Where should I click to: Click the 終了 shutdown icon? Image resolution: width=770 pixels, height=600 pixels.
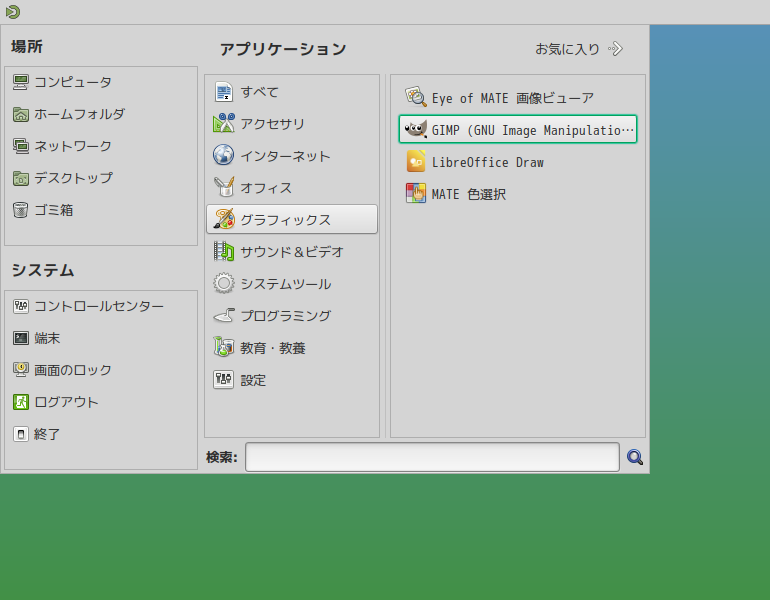pos(21,434)
